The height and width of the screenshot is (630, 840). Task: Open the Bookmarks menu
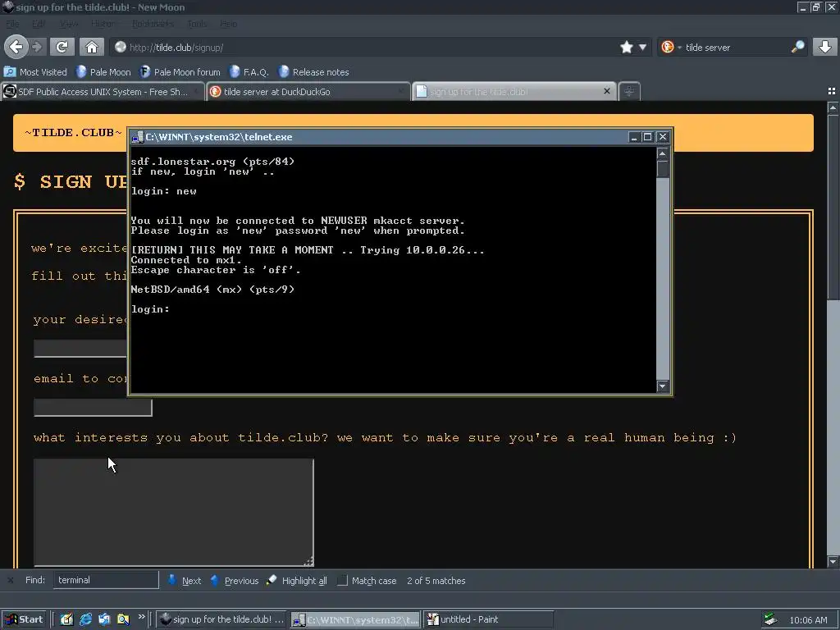tap(153, 24)
